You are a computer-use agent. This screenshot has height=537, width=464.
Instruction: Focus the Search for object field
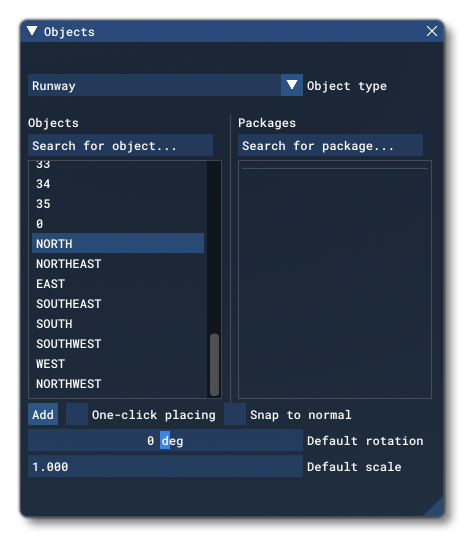(121, 146)
